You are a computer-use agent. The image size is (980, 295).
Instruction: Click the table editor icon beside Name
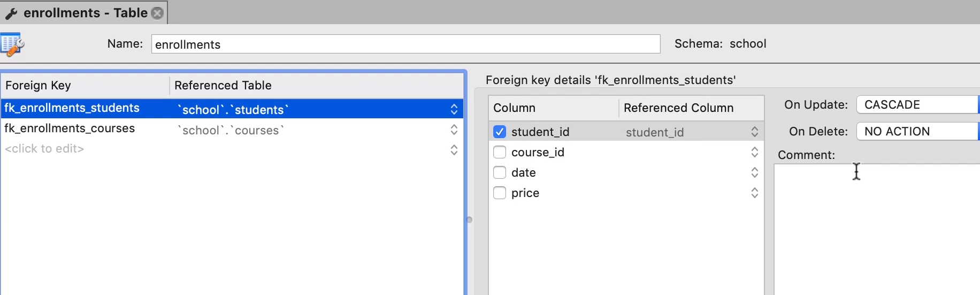click(x=12, y=44)
